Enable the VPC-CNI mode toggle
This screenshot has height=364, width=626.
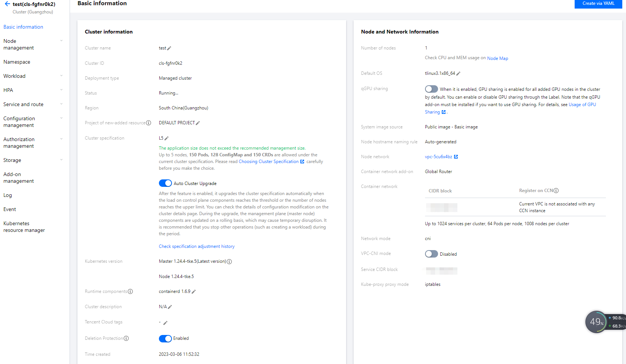(431, 254)
